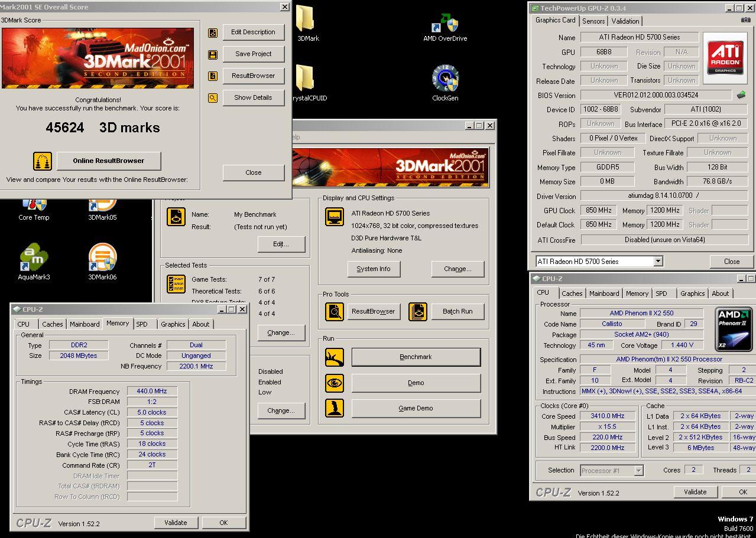Start the test with the Benchmark button
Viewport: 756px width, 538px height.
click(416, 357)
